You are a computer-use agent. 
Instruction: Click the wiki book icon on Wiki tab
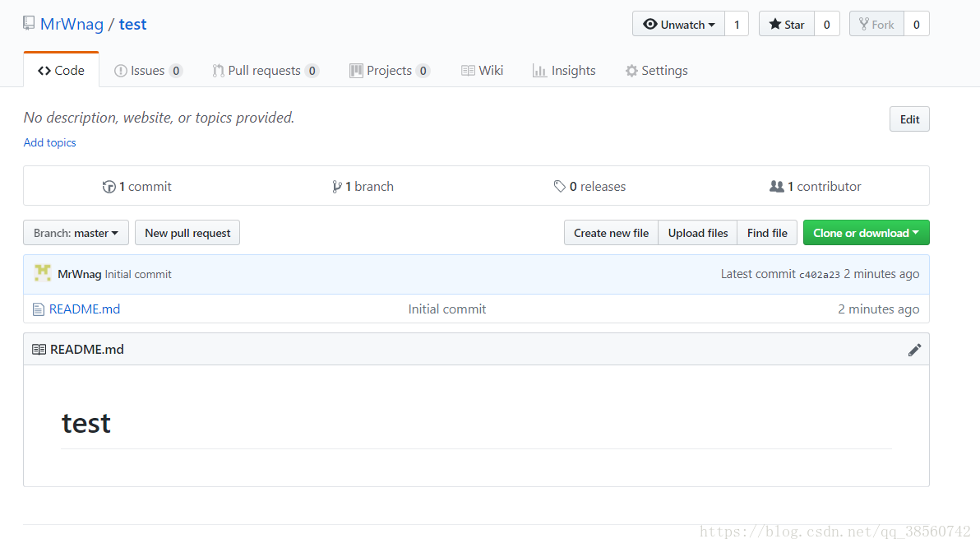468,71
